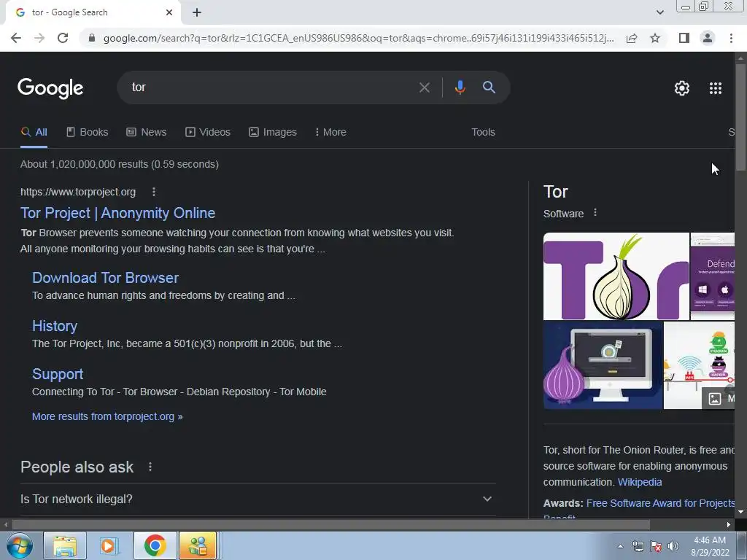Open Download Tor Browser link
This screenshot has width=747, height=560.
[105, 278]
